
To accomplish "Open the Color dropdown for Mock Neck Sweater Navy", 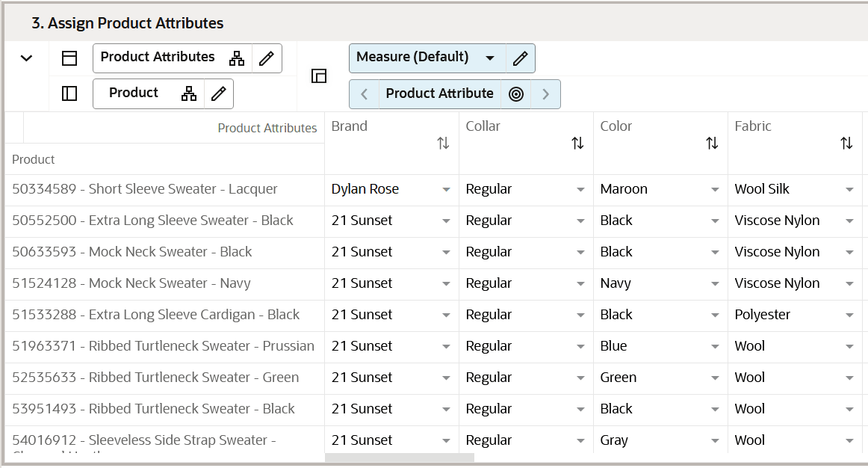I will click(x=715, y=284).
